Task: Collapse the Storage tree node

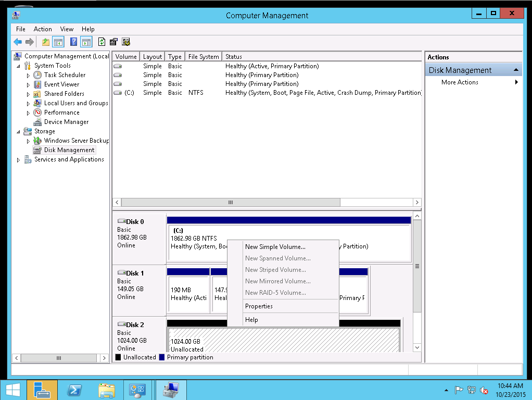Action: pyautogui.click(x=19, y=132)
